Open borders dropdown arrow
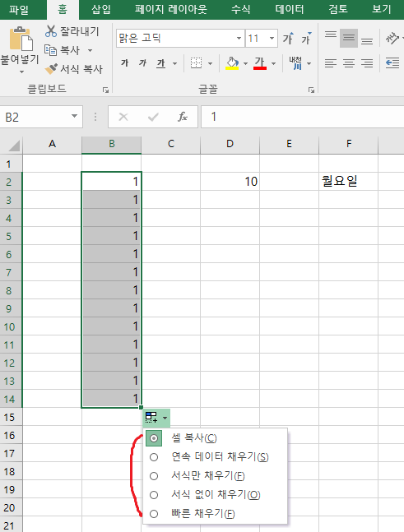This screenshot has width=404, height=532. [x=210, y=63]
